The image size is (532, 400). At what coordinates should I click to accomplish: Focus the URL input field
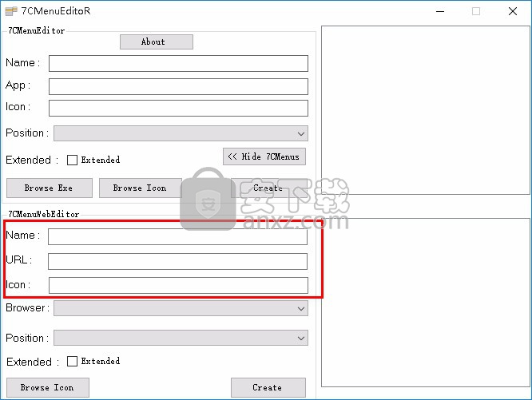click(178, 261)
